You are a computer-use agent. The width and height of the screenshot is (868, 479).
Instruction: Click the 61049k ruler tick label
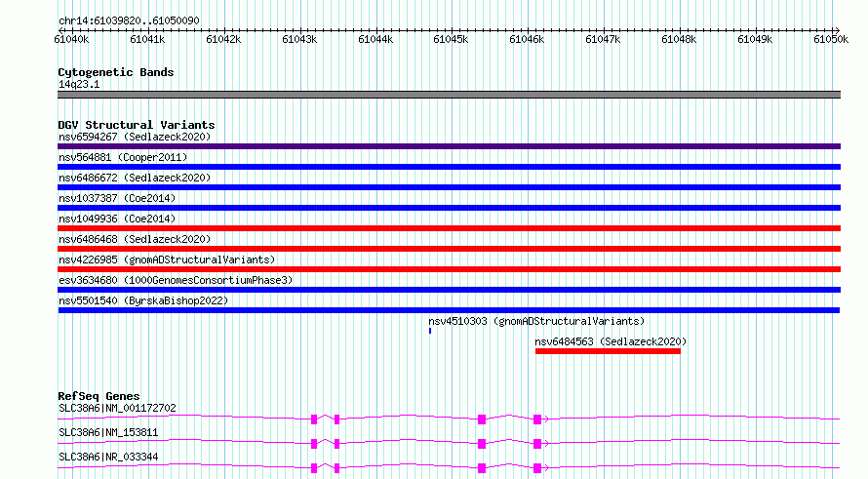point(755,39)
